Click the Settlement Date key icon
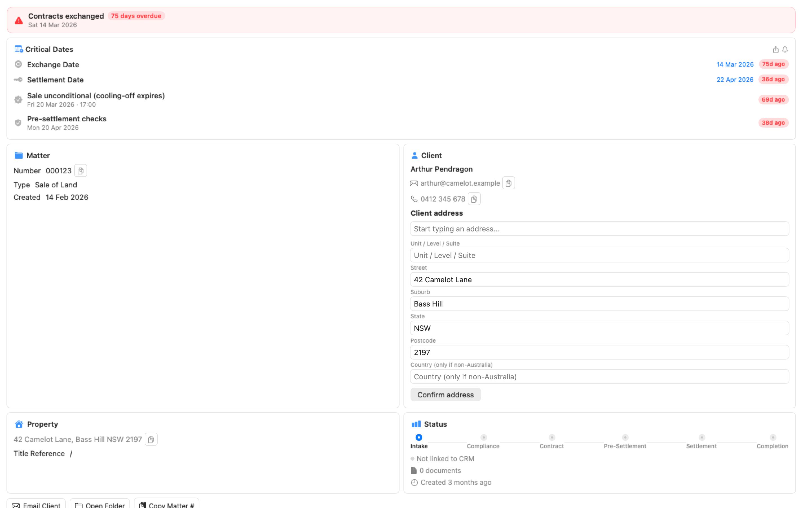The height and width of the screenshot is (508, 812). [x=18, y=80]
